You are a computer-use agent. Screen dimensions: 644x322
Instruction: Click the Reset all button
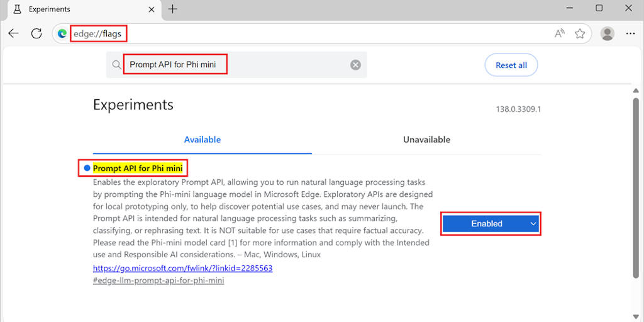point(511,65)
